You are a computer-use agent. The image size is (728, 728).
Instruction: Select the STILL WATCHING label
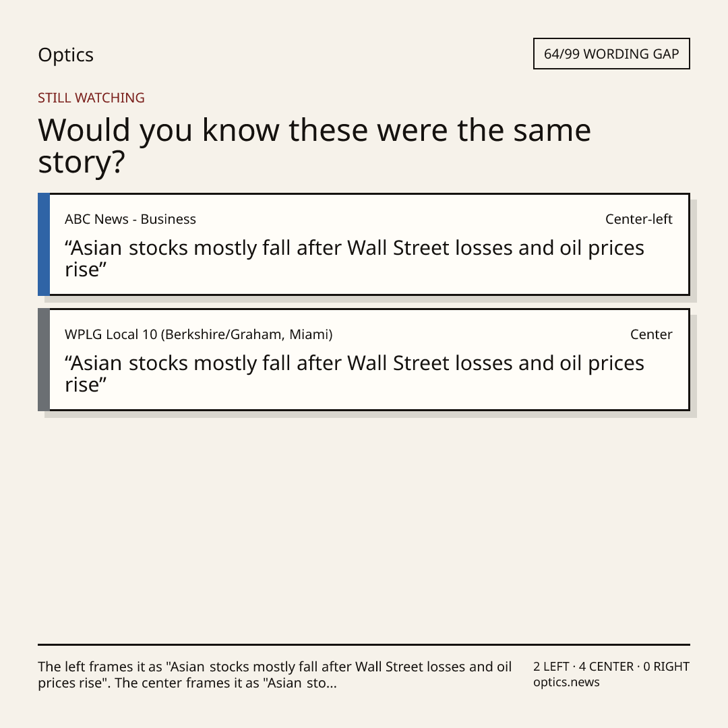coord(92,98)
